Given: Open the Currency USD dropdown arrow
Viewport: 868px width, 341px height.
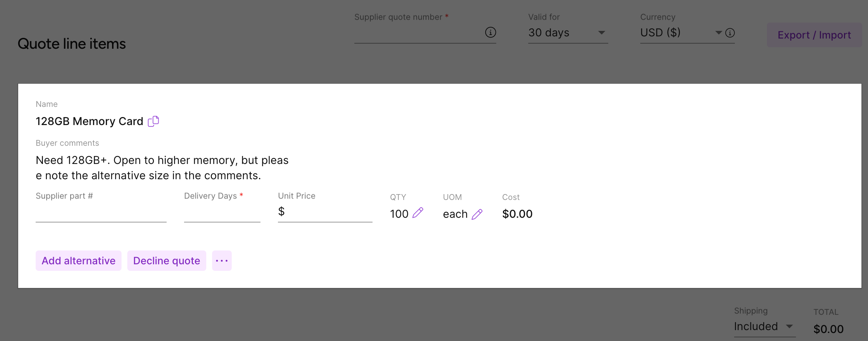Looking at the screenshot, I should (x=718, y=33).
